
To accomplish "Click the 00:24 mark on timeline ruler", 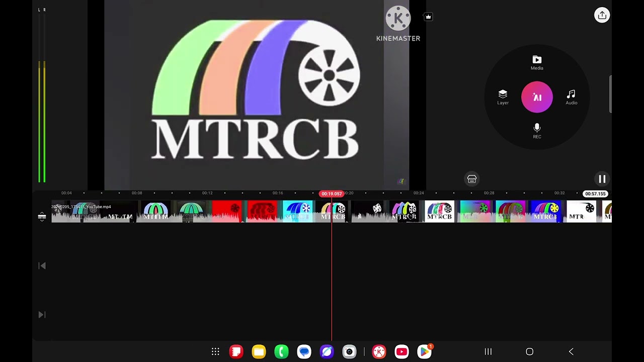I will (x=419, y=193).
